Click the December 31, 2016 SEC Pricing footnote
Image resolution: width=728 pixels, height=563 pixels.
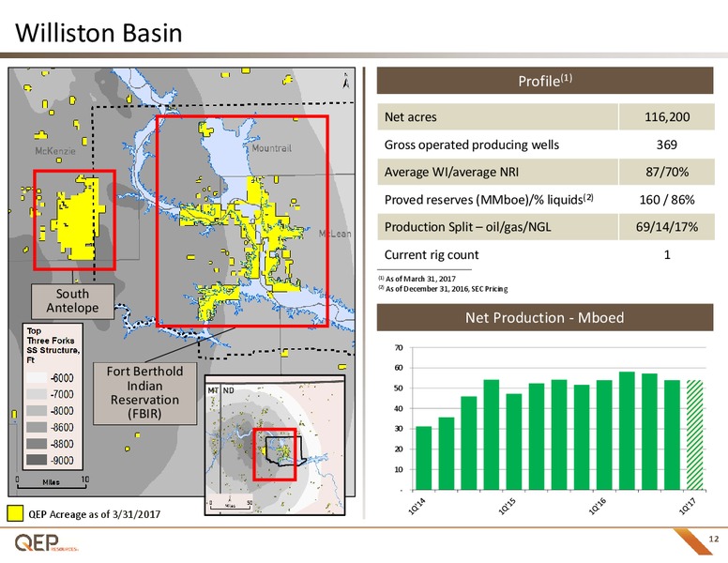[443, 289]
